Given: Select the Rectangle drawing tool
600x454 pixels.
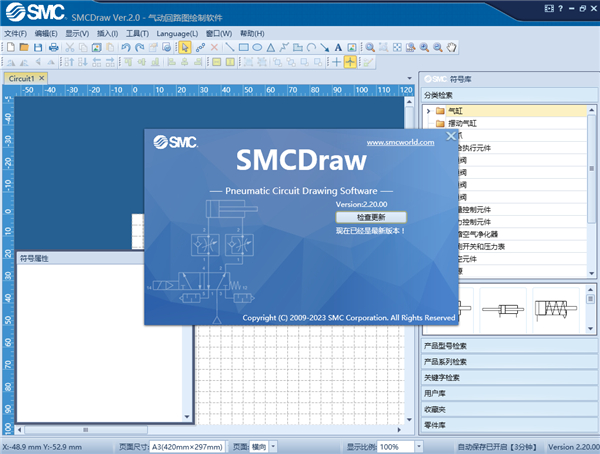Looking at the screenshot, I should (243, 47).
